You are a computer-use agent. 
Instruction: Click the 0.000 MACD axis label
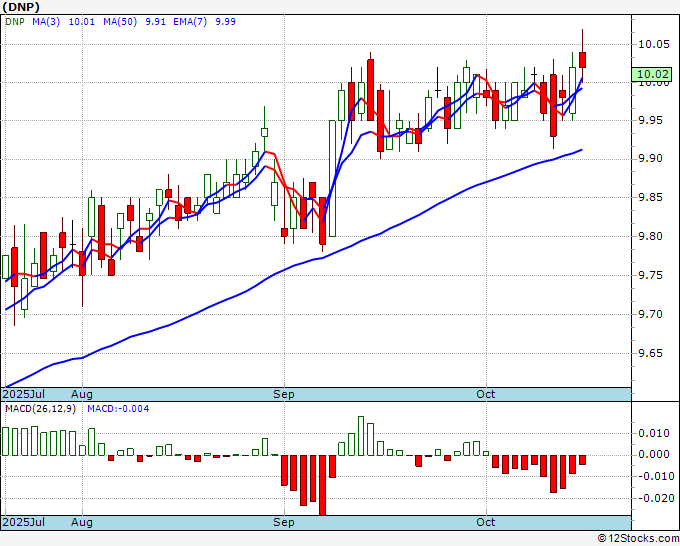654,454
